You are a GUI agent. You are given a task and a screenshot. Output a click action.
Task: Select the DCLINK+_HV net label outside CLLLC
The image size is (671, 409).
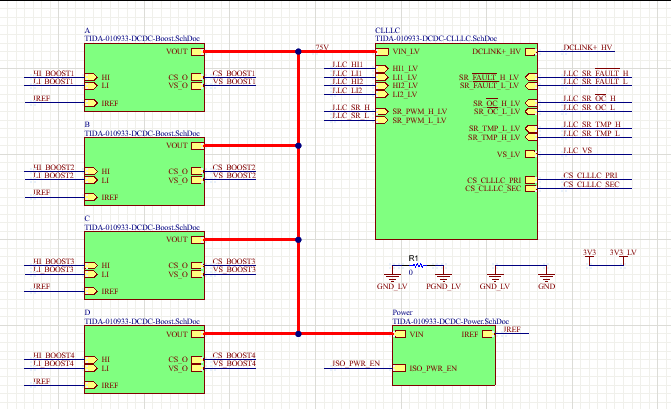pos(588,47)
